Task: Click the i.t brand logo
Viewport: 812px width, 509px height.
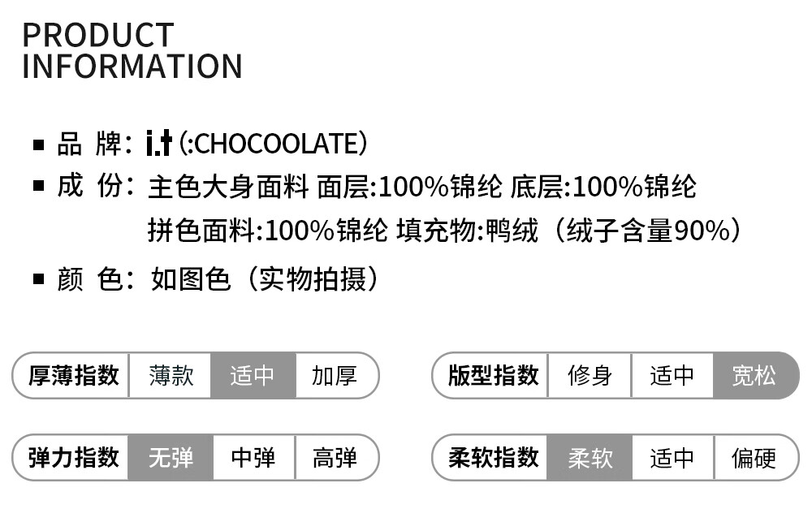Action: point(159,144)
